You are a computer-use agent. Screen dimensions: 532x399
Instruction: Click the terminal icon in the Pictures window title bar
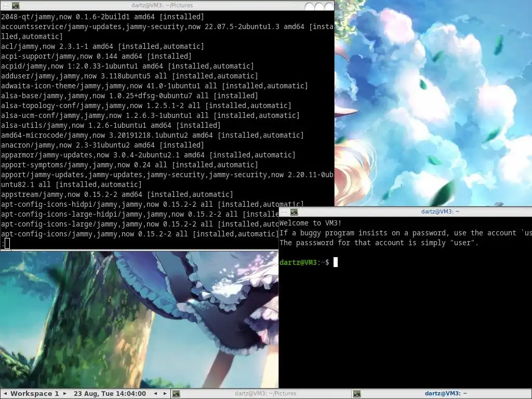16,5
